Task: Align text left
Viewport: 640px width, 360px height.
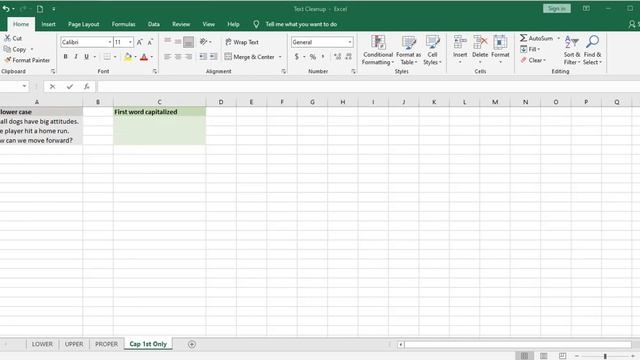Action: [168, 57]
